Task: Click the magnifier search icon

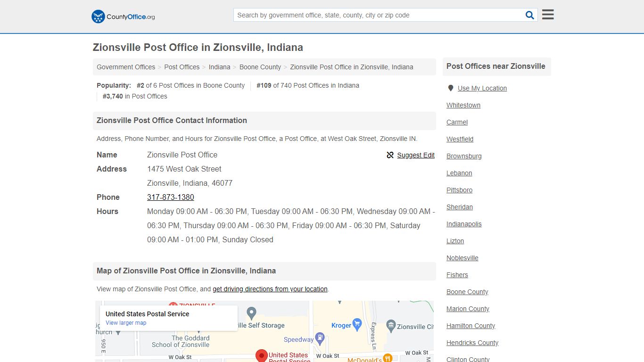Action: tap(530, 15)
